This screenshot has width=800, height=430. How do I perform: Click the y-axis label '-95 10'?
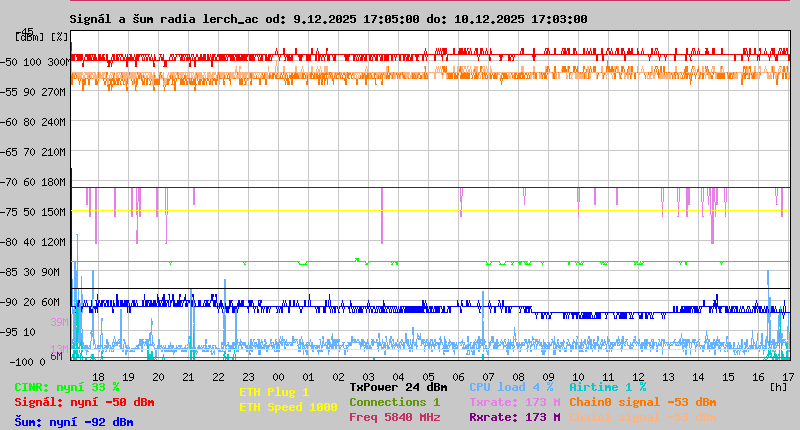(18, 332)
